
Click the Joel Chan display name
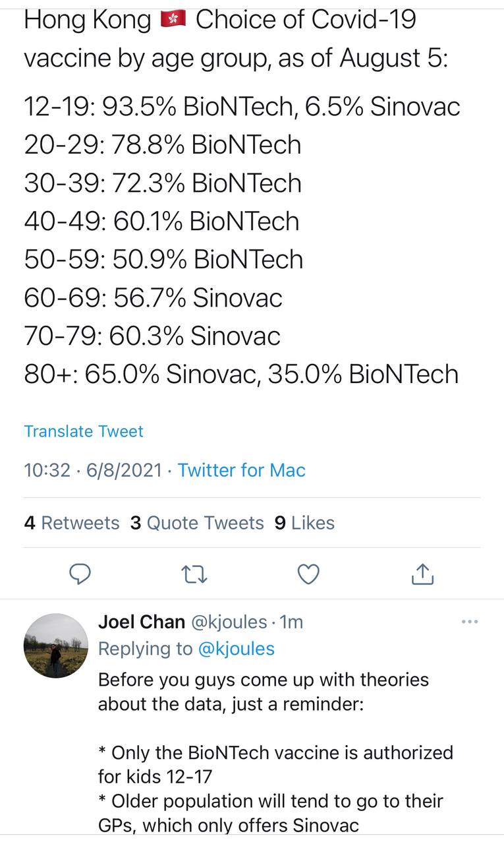141,622
